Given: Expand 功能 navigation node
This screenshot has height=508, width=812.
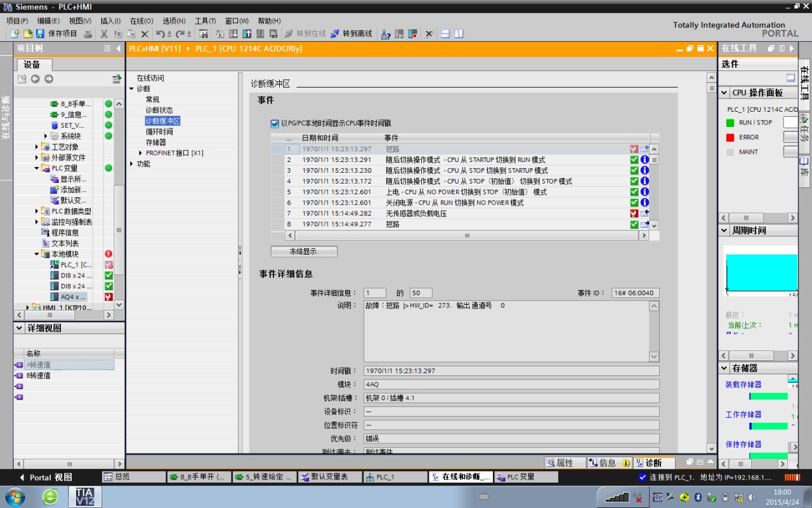Looking at the screenshot, I should coord(131,164).
